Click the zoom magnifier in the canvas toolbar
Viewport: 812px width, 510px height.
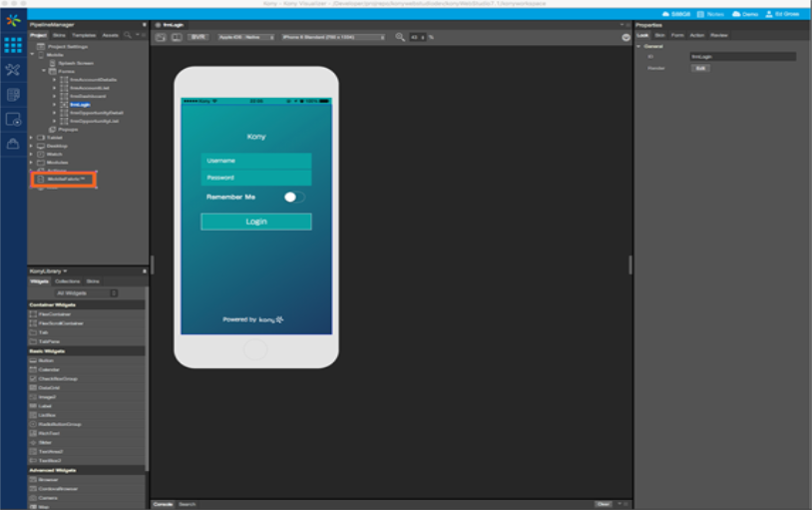pyautogui.click(x=400, y=37)
